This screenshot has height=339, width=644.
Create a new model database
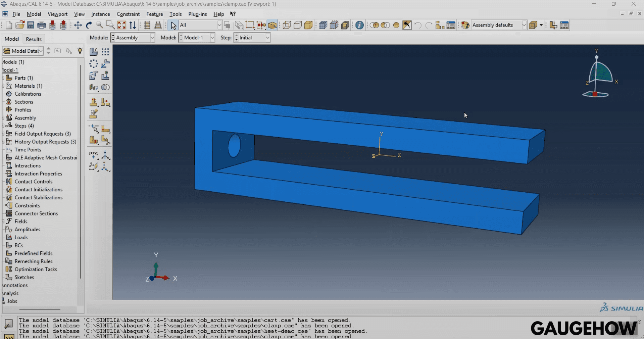coord(8,25)
